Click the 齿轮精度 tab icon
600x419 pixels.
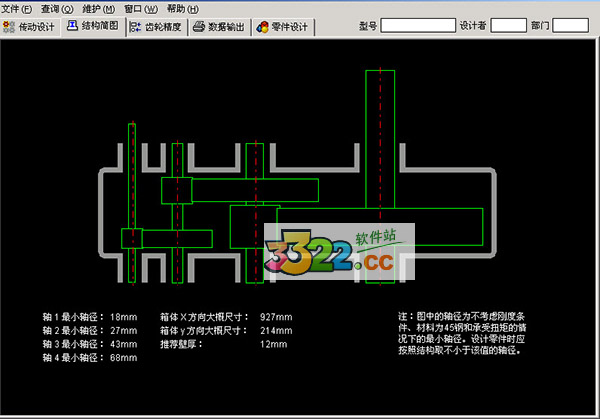pos(136,27)
